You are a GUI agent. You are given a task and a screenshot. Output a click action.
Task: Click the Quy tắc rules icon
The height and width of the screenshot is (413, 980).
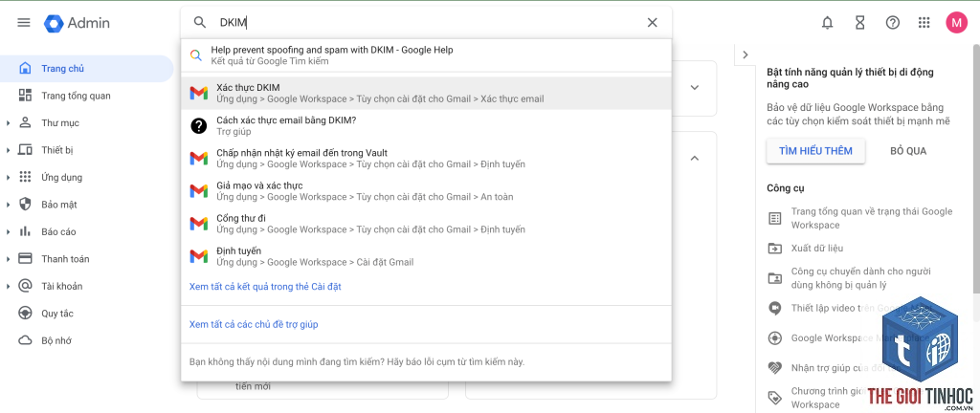point(25,314)
